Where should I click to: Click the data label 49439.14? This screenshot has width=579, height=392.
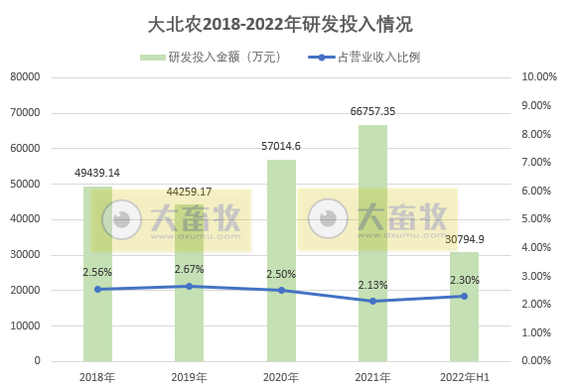tap(97, 173)
